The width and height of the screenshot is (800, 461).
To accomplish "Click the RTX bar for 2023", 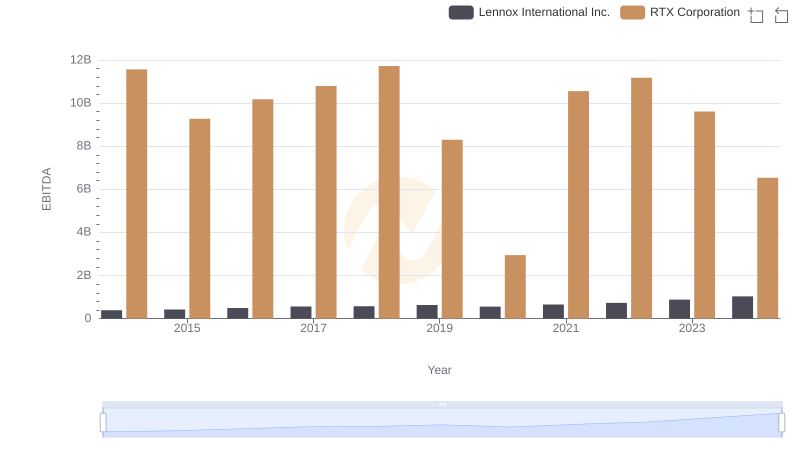I will tap(704, 215).
